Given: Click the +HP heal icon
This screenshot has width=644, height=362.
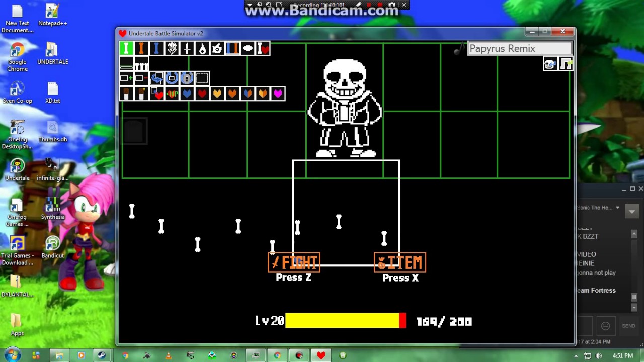Looking at the screenshot, I should tap(172, 94).
